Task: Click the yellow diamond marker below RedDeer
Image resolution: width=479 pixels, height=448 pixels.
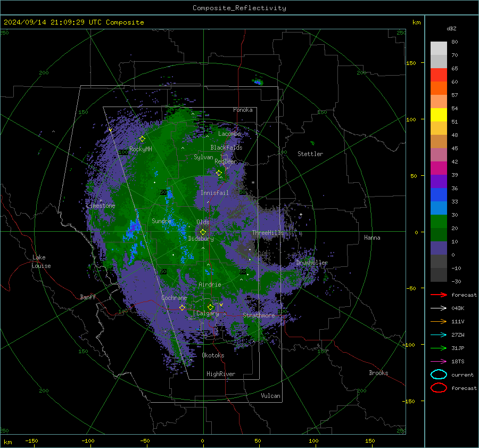Action: [x=219, y=173]
